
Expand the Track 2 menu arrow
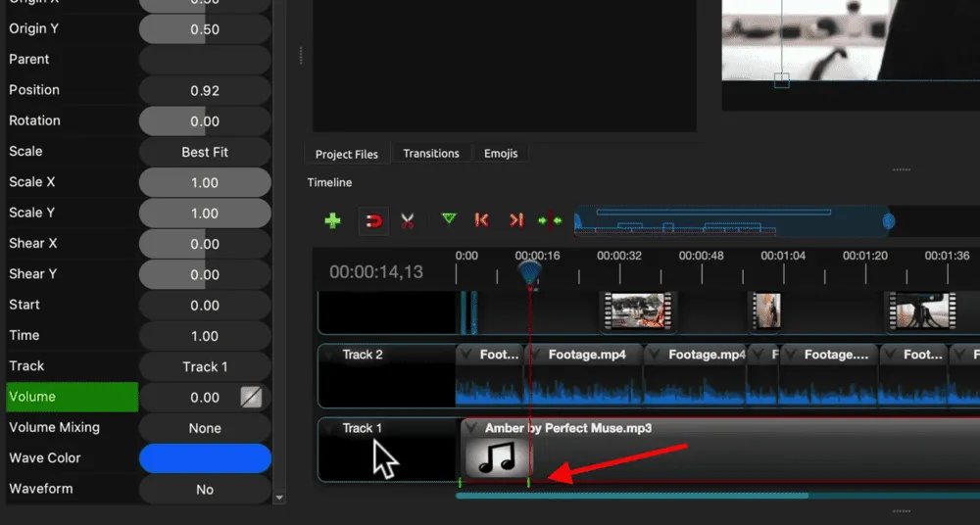330,355
